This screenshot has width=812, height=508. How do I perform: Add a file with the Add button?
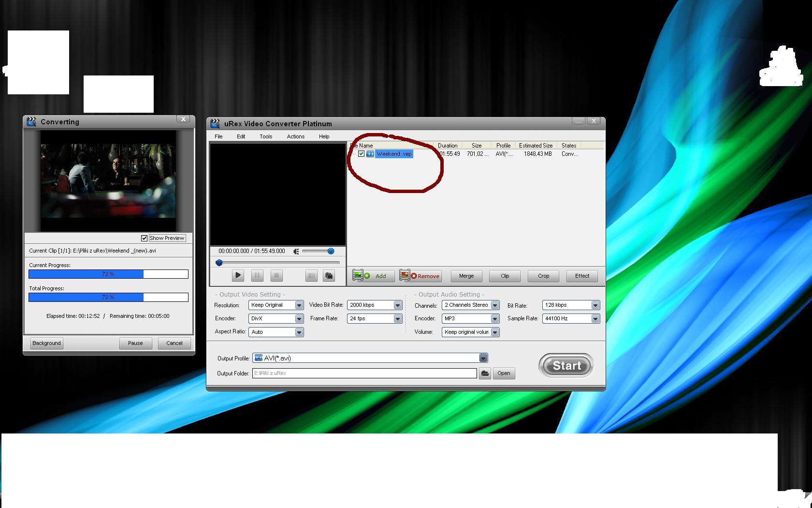pos(374,276)
